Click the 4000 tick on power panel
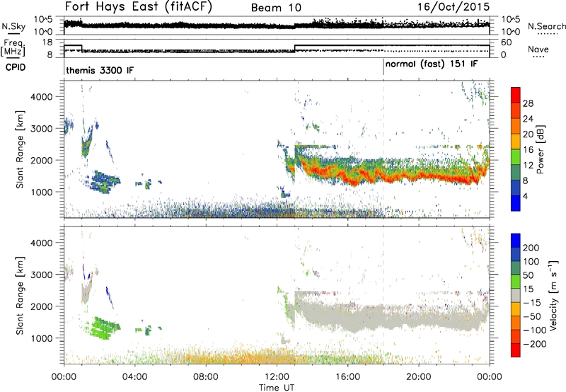566x392 pixels. [x=42, y=97]
